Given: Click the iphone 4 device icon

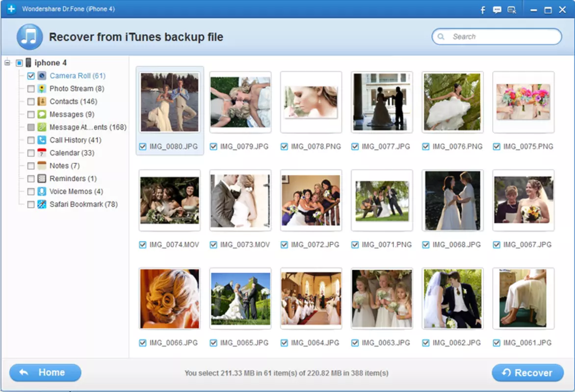Looking at the screenshot, I should click(x=28, y=63).
